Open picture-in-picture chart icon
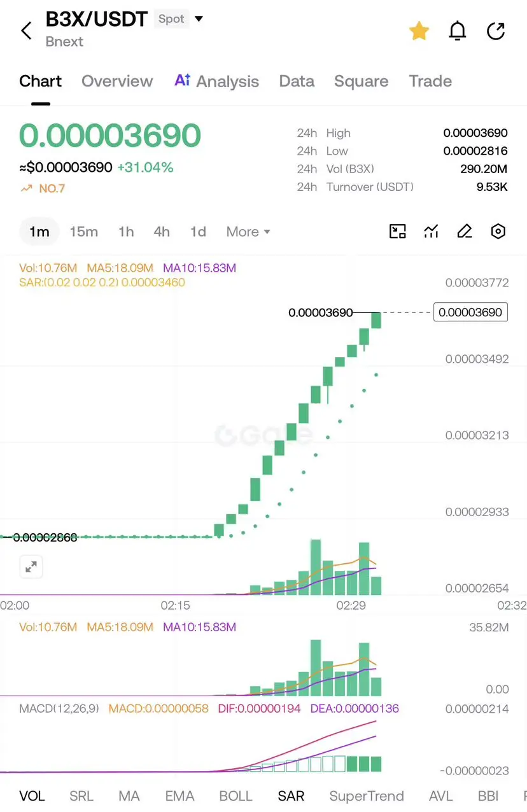The image size is (527, 812). coord(398,232)
